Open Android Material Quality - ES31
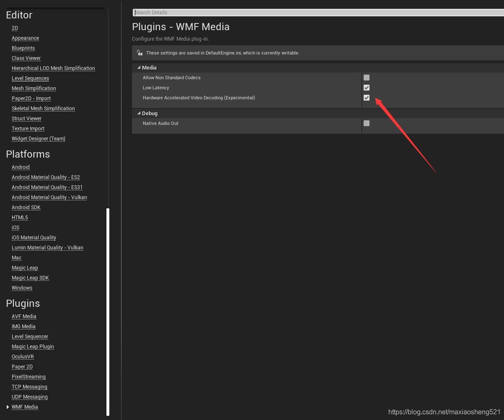504x420 pixels. pyautogui.click(x=47, y=187)
